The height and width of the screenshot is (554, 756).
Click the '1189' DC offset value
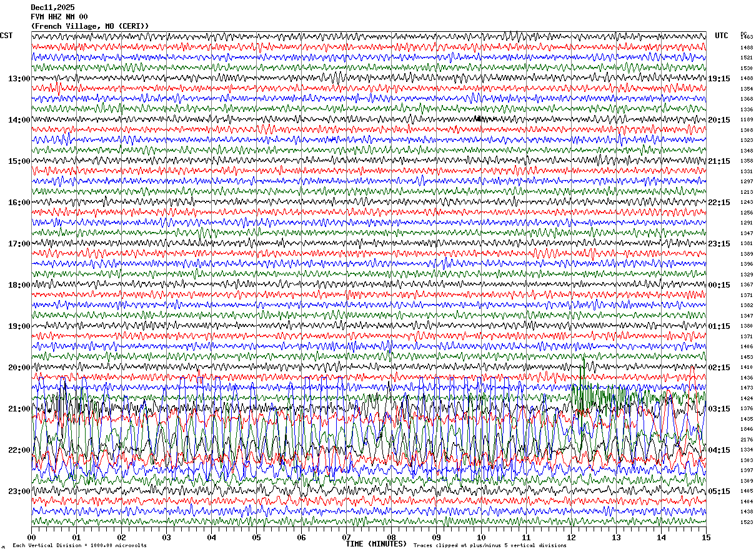click(747, 120)
